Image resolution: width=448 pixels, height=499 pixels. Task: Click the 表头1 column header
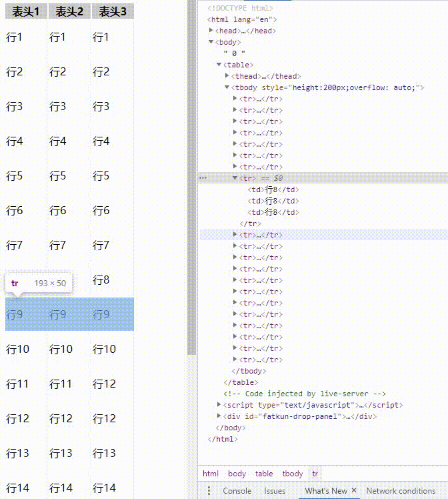coord(26,11)
